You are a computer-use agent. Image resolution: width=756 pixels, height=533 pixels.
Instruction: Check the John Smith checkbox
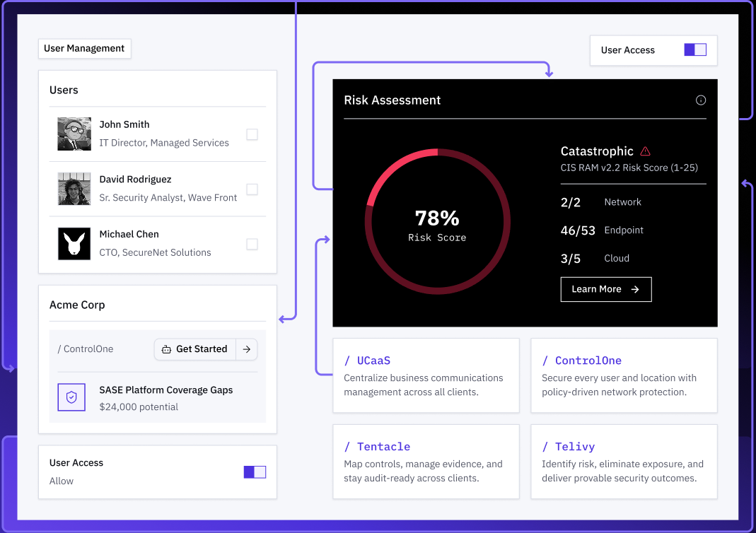252,134
